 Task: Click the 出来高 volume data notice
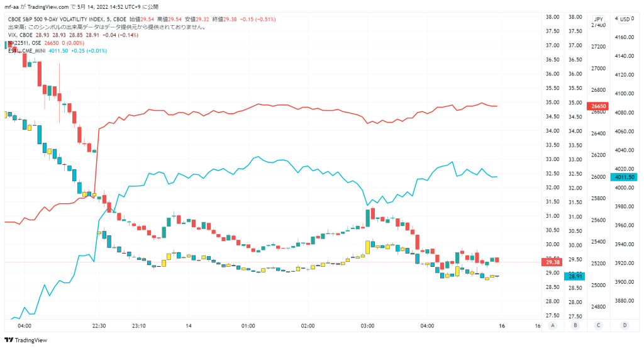107,27
